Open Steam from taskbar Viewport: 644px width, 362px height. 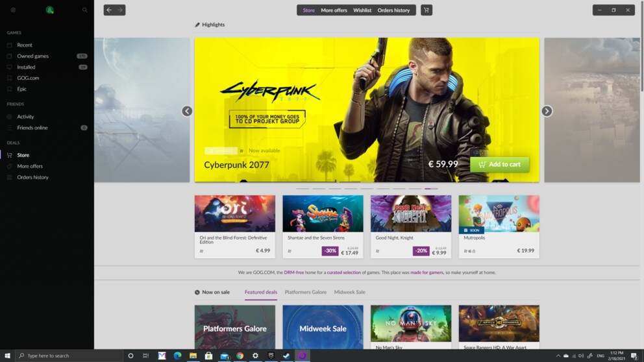(x=287, y=356)
